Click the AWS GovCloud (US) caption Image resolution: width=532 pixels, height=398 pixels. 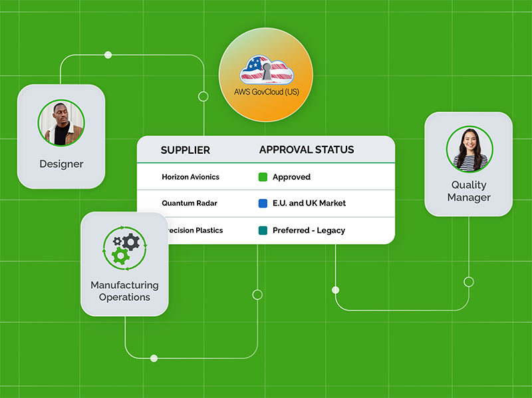click(x=267, y=92)
